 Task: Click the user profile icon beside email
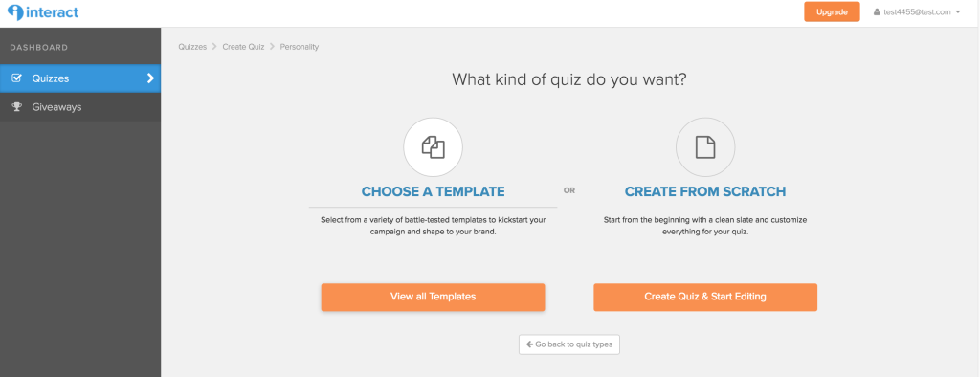click(877, 11)
